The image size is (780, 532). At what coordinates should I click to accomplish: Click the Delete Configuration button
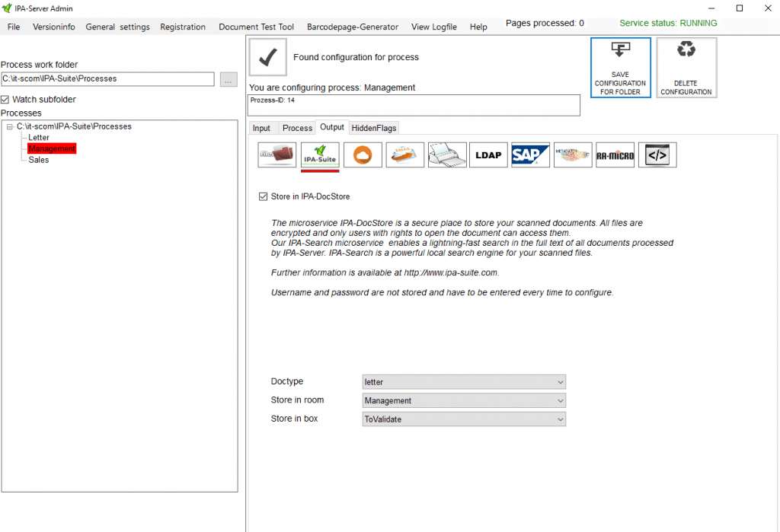pyautogui.click(x=686, y=68)
